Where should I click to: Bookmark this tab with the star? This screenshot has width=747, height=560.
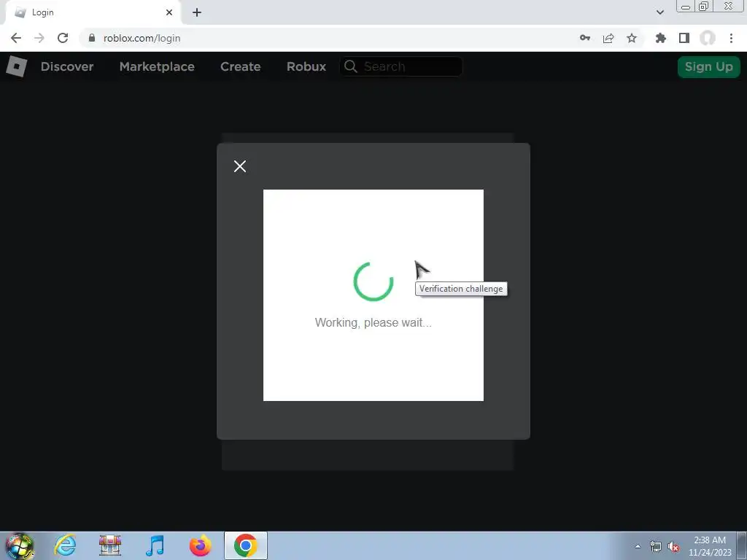[632, 38]
